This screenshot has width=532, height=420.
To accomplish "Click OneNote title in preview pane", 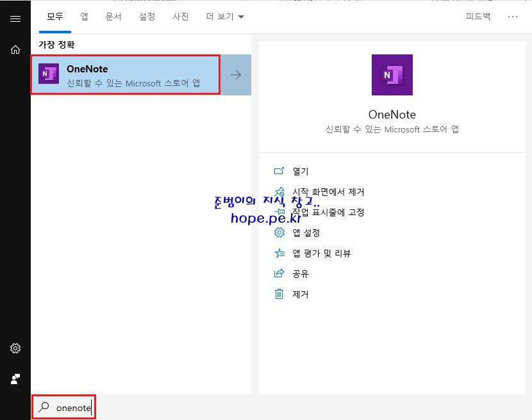I will [x=392, y=115].
